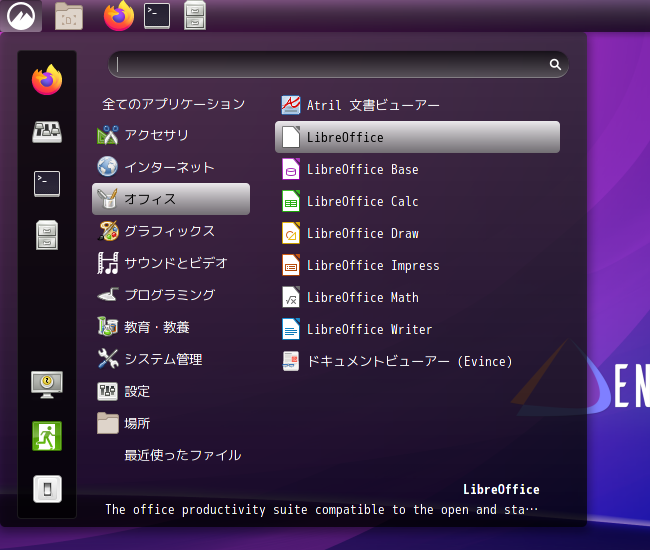This screenshot has height=550, width=650.
Task: Launch LibreOffice Base
Action: [417, 169]
